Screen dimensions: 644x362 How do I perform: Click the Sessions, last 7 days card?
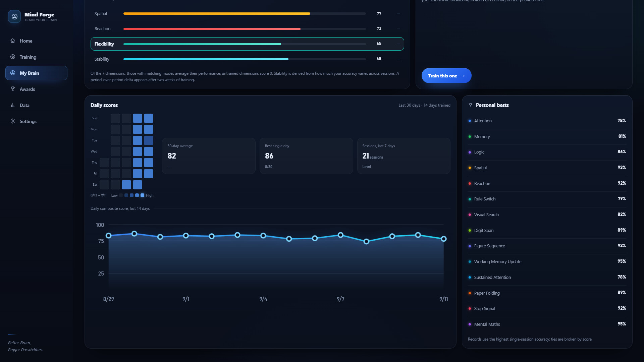404,156
